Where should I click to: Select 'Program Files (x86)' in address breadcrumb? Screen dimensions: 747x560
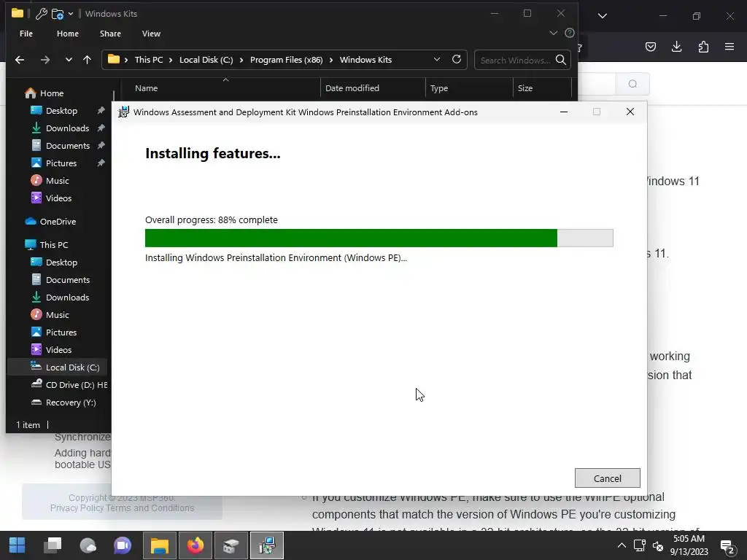pyautogui.click(x=286, y=60)
